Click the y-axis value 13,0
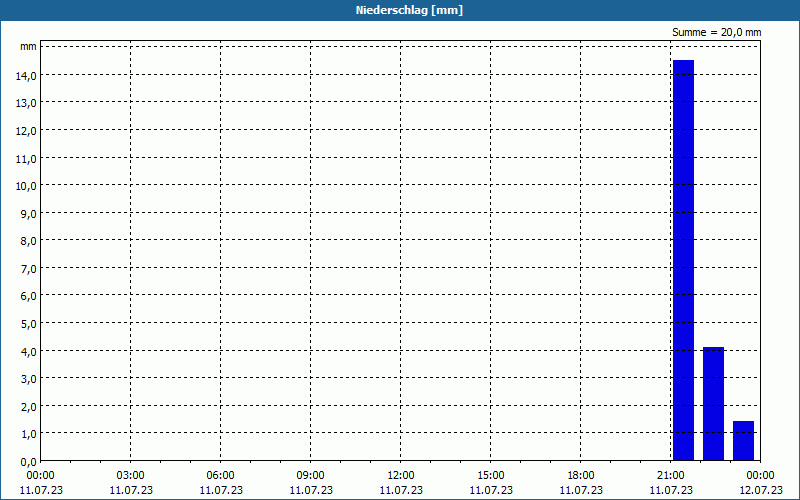 (x=26, y=103)
